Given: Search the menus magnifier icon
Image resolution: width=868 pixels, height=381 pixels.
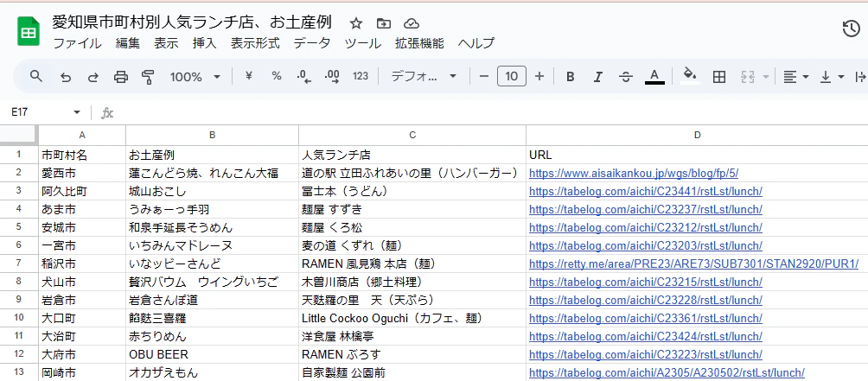Looking at the screenshot, I should point(36,76).
